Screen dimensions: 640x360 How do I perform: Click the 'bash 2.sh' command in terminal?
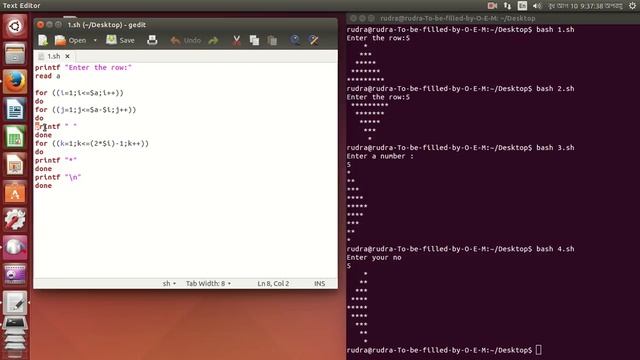click(555, 89)
